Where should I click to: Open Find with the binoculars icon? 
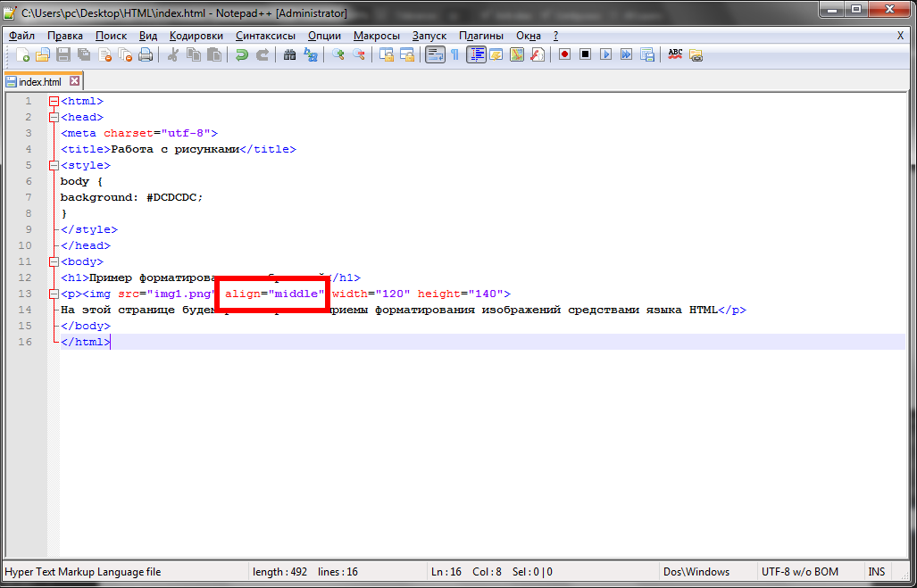[289, 55]
